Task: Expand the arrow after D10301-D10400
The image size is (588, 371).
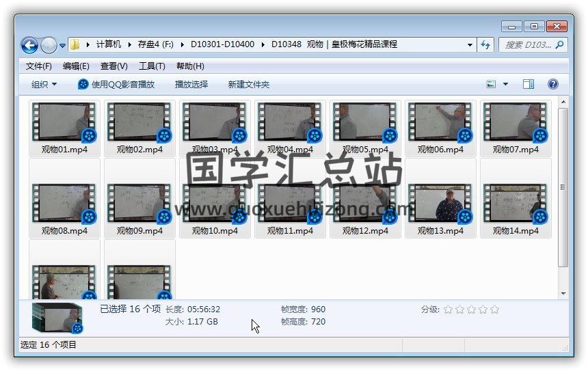Action: (x=263, y=44)
